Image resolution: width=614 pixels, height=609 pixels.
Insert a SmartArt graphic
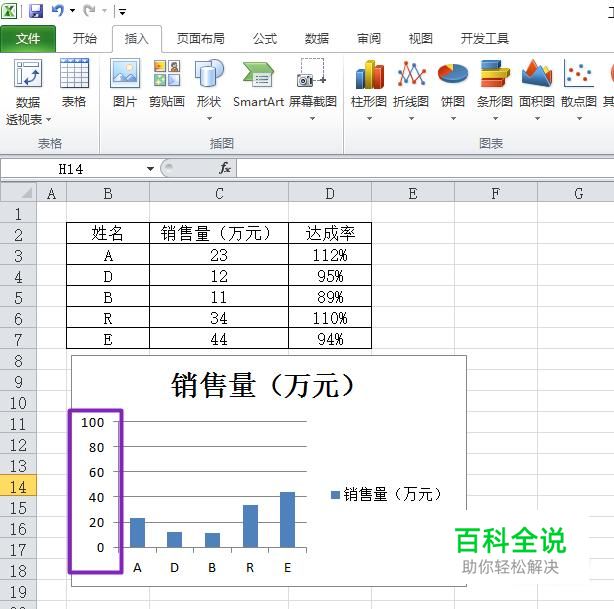point(258,83)
